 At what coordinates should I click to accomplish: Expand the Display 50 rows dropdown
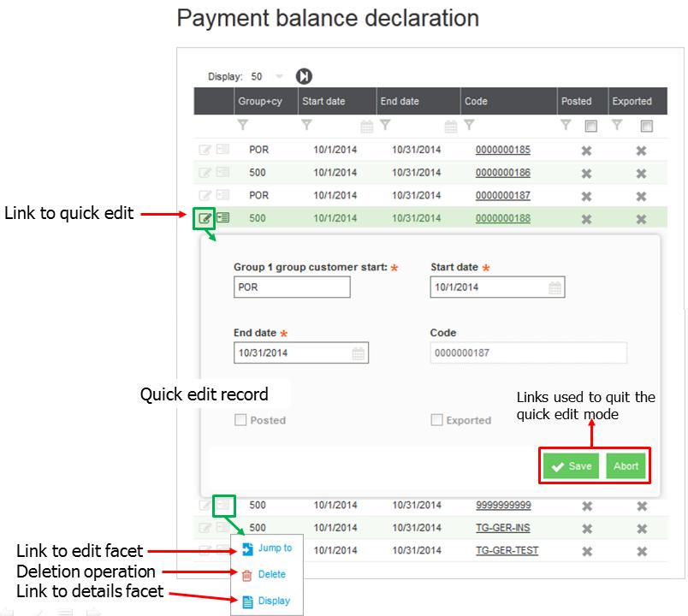[x=279, y=77]
